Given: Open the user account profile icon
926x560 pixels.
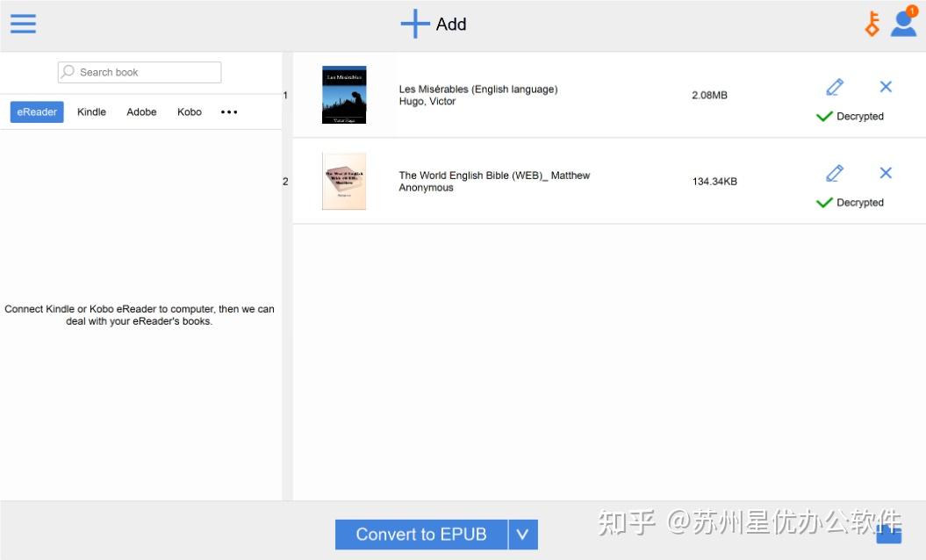Looking at the screenshot, I should [902, 24].
